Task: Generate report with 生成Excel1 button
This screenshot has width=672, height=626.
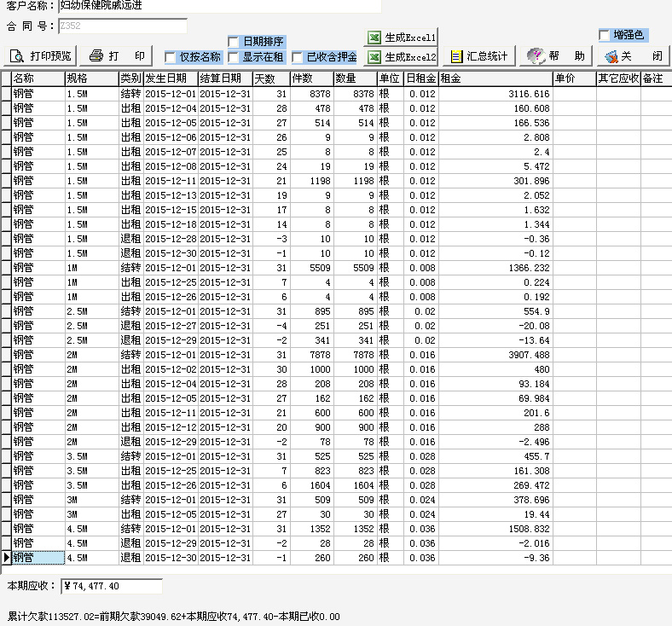Action: [x=401, y=38]
